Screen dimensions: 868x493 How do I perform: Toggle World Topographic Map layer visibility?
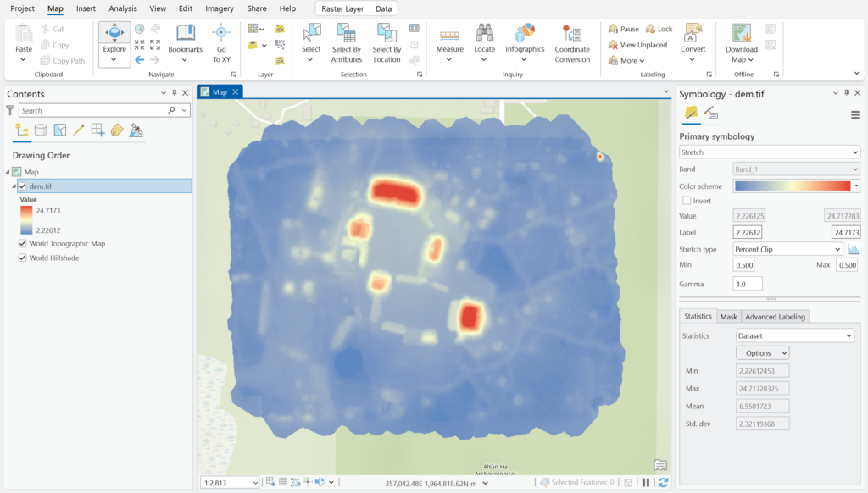click(x=23, y=243)
